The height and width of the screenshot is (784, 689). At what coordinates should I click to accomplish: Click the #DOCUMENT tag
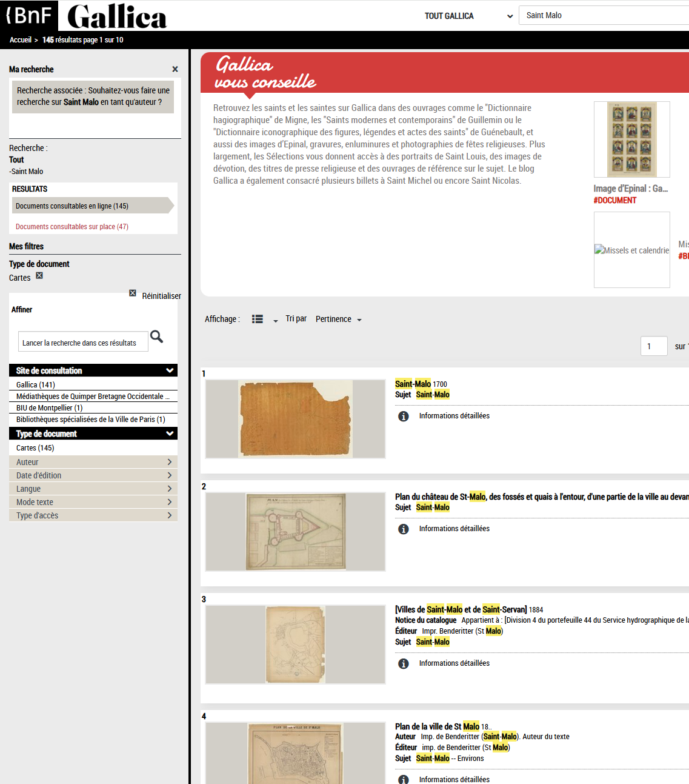615,200
